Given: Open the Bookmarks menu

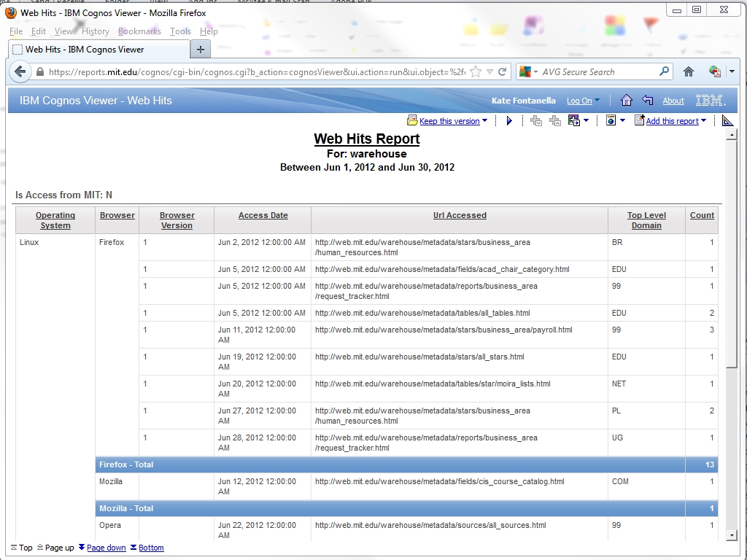Looking at the screenshot, I should tap(139, 31).
